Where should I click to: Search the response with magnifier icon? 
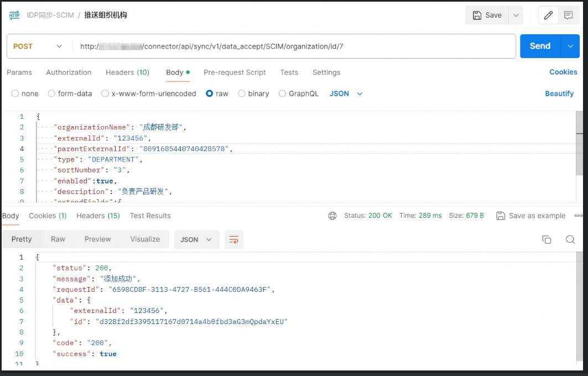tap(570, 239)
